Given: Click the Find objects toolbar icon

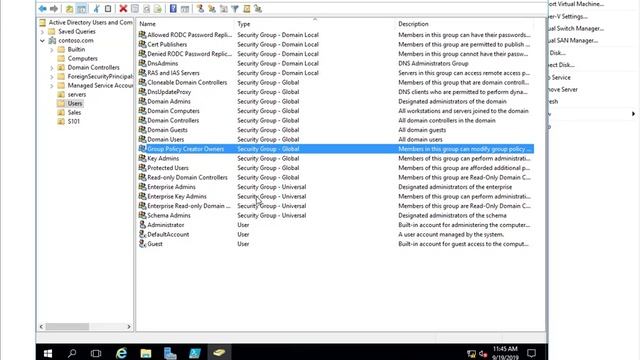Looking at the screenshot, I should 247,9.
